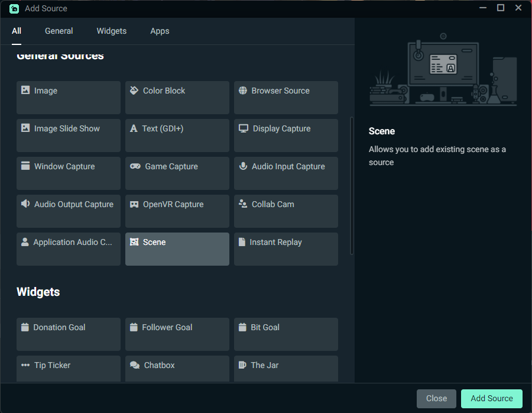Image resolution: width=532 pixels, height=413 pixels.
Task: Click the Close button at bottom
Action: pyautogui.click(x=436, y=398)
